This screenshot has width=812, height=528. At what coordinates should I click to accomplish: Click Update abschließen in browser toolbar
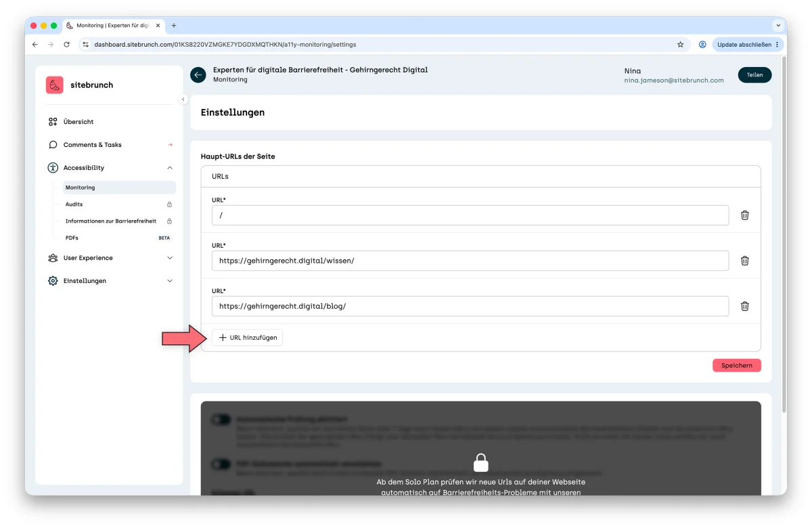[748, 45]
